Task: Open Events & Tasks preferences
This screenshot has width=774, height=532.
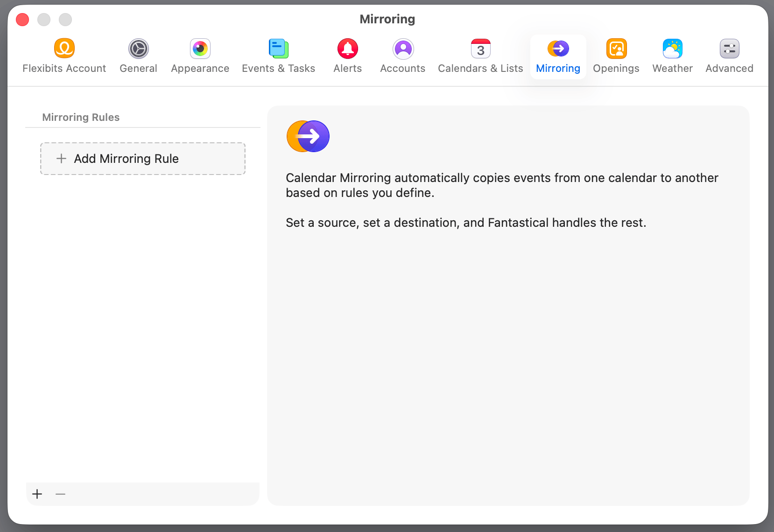Action: [278, 56]
